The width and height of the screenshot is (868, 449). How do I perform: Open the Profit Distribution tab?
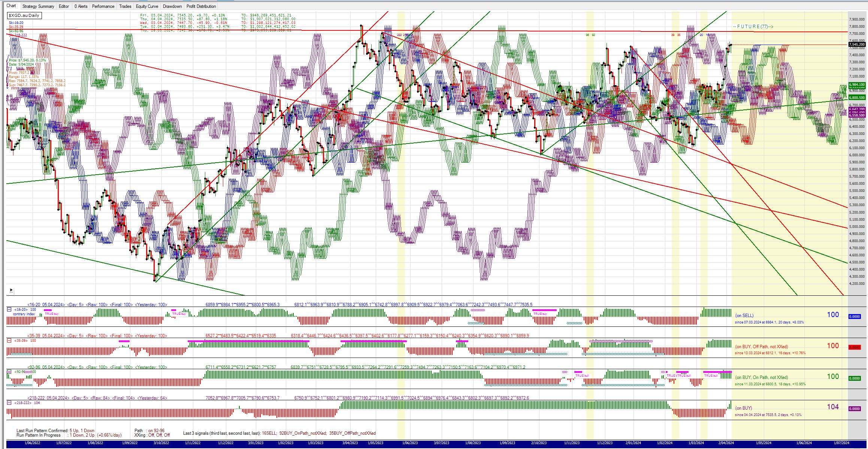pyautogui.click(x=201, y=6)
